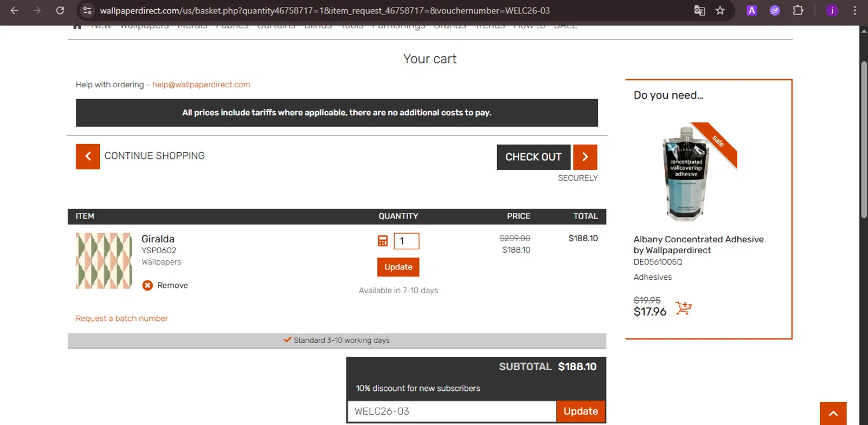868x425 pixels.
Task: Click the Remove text link for Giralda
Action: point(172,285)
